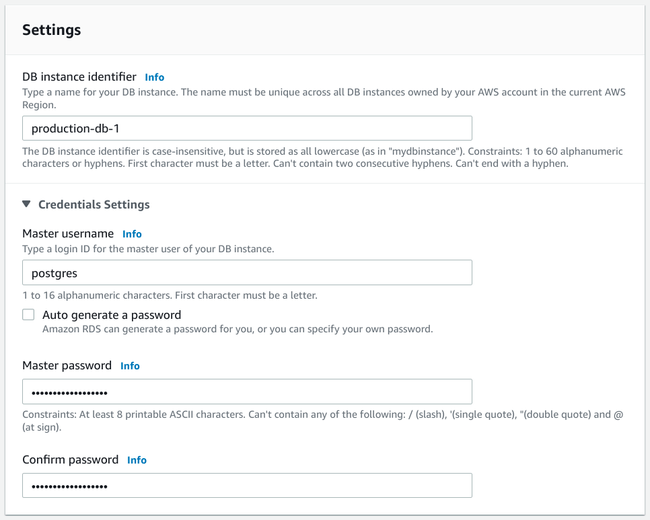This screenshot has width=650, height=520.
Task: Focus the Confirm password field
Action: [247, 486]
